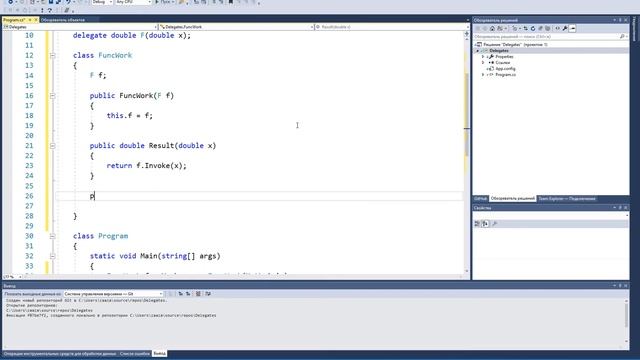Click Property Pages wrench in Properties panel
Screen dimensions: 640x360
click(495, 224)
